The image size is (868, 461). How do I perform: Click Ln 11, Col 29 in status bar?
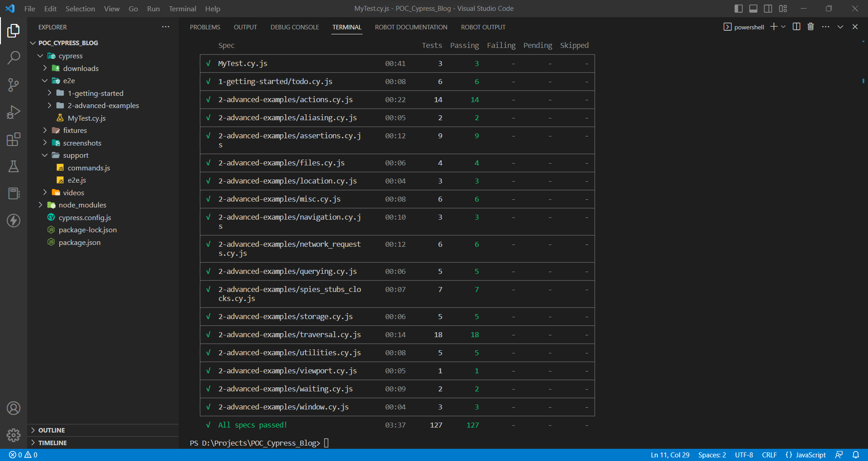click(670, 455)
